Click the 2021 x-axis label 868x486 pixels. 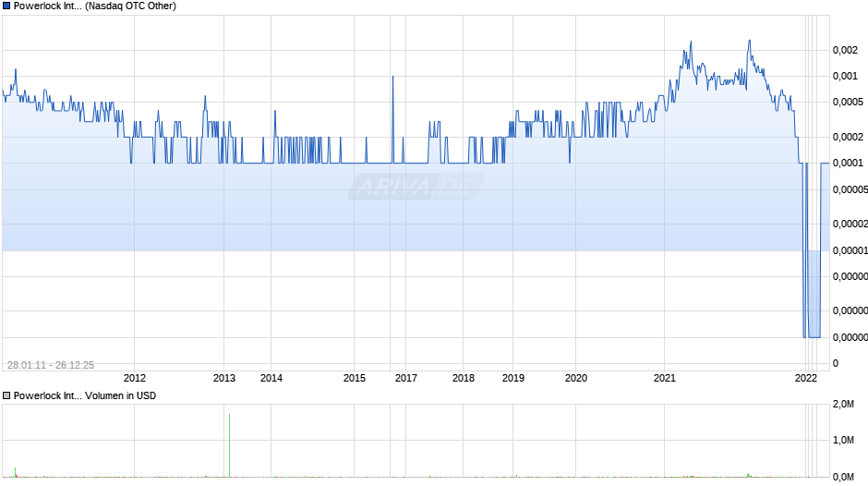tap(665, 378)
